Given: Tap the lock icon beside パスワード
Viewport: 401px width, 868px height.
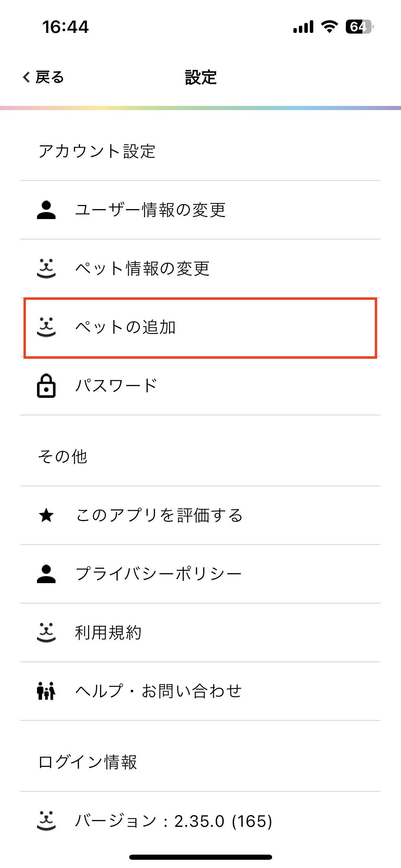Looking at the screenshot, I should pos(46,386).
